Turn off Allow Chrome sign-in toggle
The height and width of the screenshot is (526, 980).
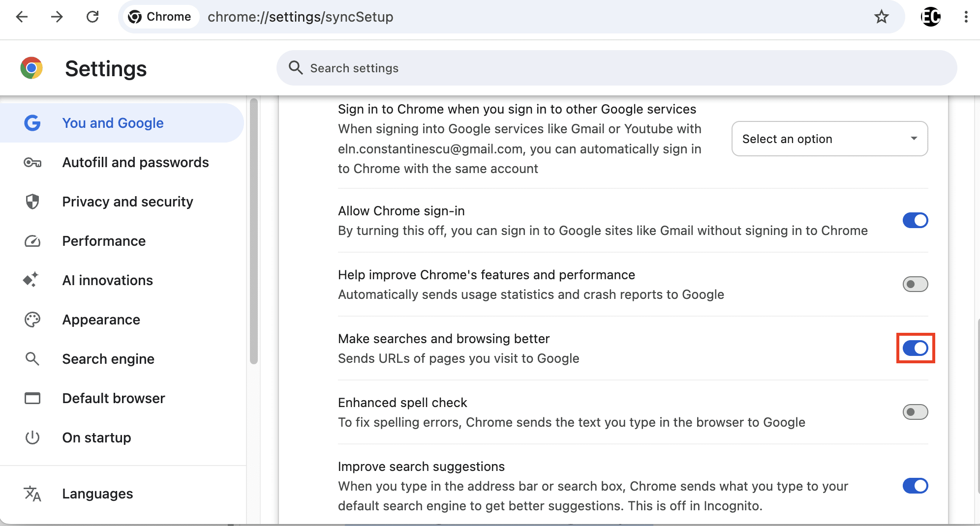(x=915, y=220)
